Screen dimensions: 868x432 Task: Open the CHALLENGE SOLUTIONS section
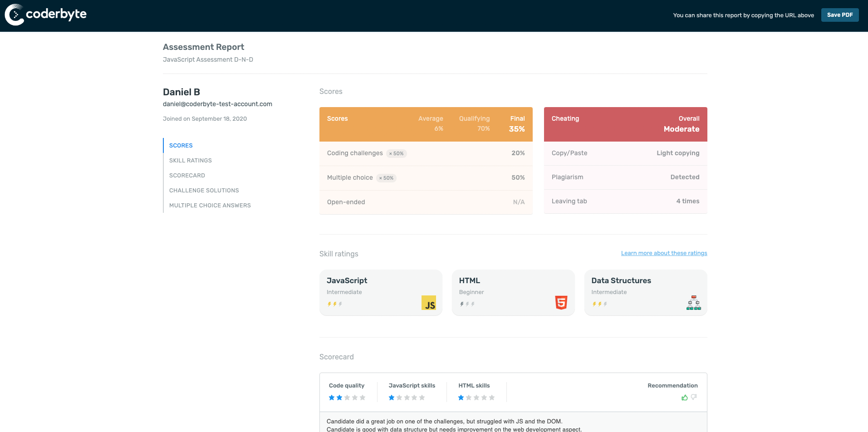[x=204, y=190]
